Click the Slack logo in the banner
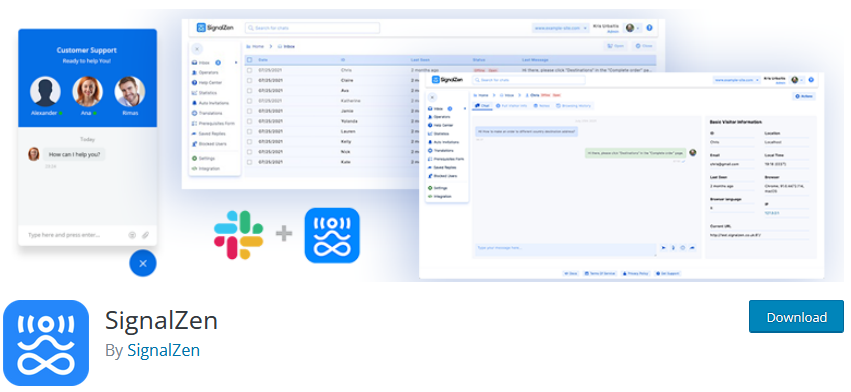The height and width of the screenshot is (392, 851). click(x=239, y=235)
